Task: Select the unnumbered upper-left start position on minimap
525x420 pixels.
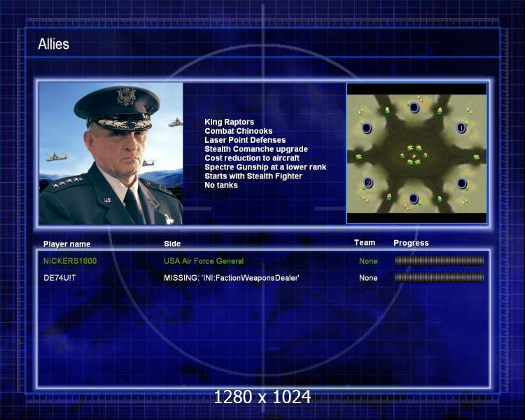Action: [x=367, y=127]
